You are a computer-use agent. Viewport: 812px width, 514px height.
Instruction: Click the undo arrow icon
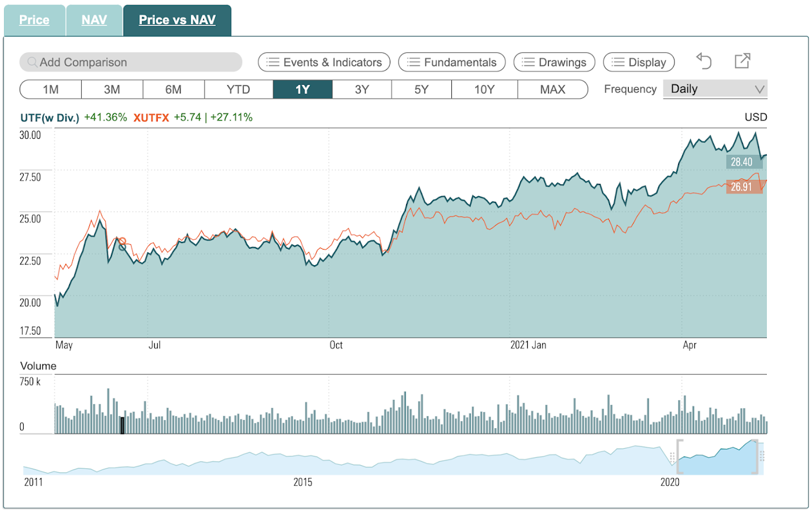704,61
